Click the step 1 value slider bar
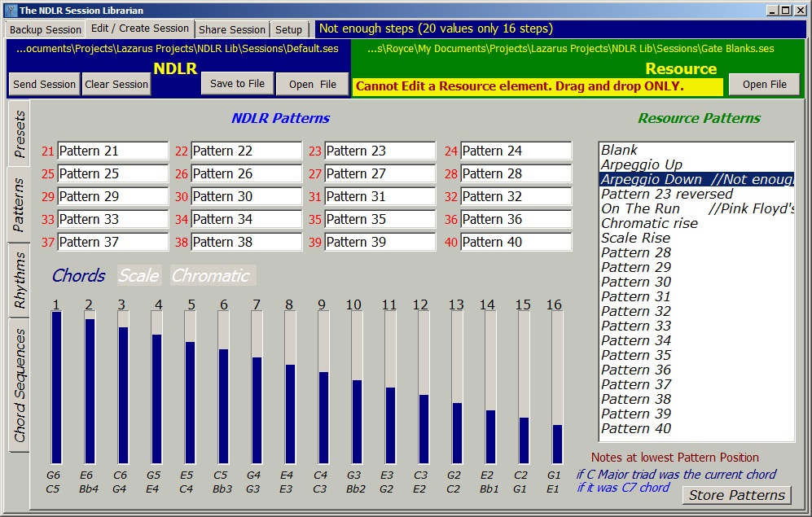Viewport: 812px width, 517px height. (x=56, y=388)
